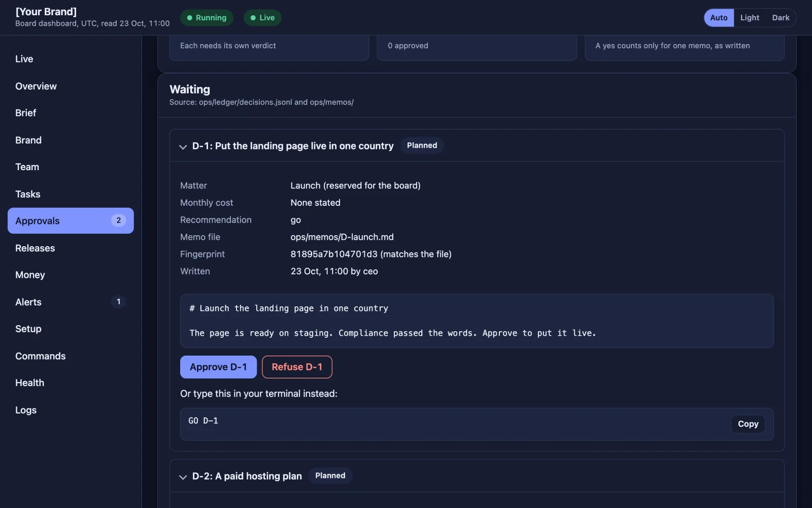Viewport: 812px width, 508px height.
Task: Click the Planned badge on D-1
Action: pyautogui.click(x=422, y=145)
